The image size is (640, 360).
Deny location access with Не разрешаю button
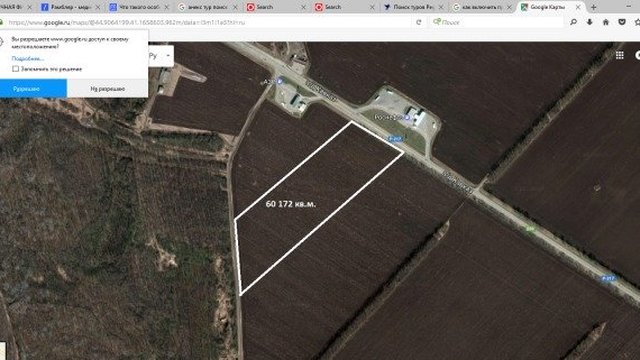point(107,89)
